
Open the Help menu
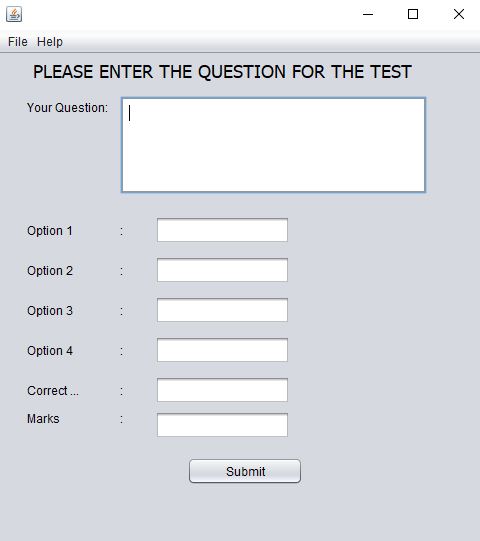[x=50, y=42]
